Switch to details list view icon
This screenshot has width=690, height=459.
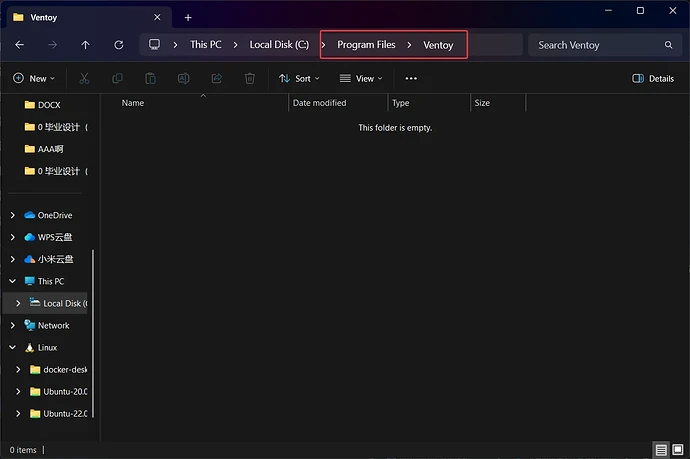point(662,450)
